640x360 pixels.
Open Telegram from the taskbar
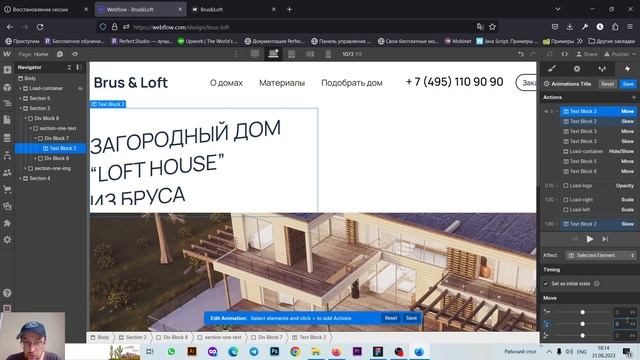(x=254, y=351)
